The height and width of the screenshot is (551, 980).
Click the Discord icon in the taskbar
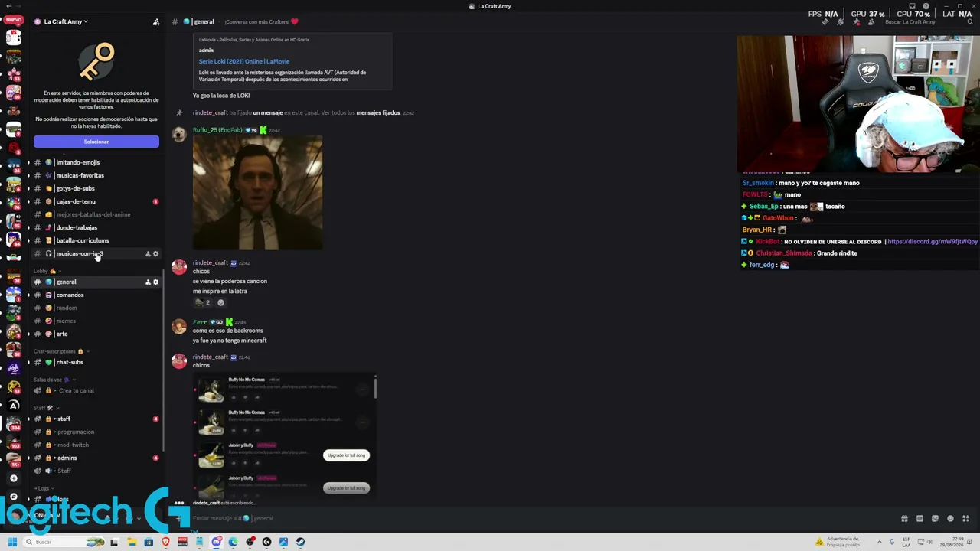pos(216,542)
